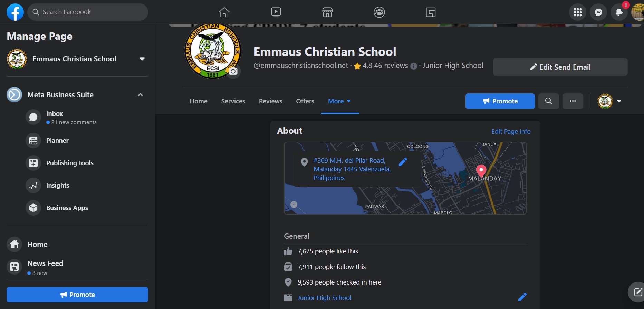644x309 pixels.
Task: Switch to the Services tab
Action: (233, 101)
